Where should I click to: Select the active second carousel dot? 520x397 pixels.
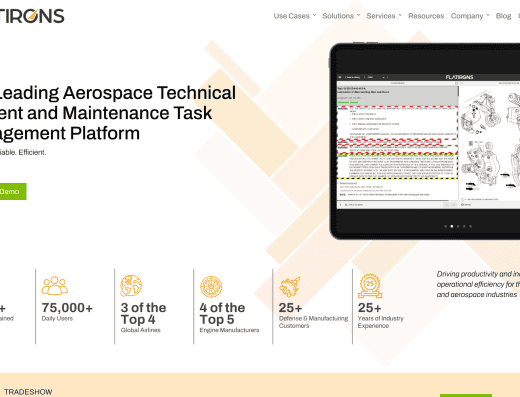(x=452, y=226)
